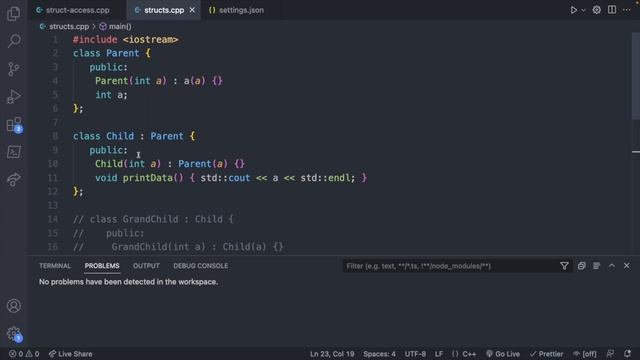
Task: Click errors and warnings count in status bar
Action: (24, 354)
